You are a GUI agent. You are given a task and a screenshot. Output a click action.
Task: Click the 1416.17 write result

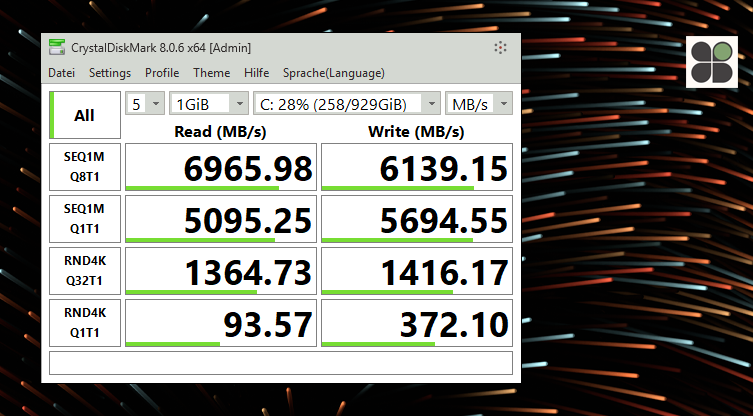[x=417, y=270]
